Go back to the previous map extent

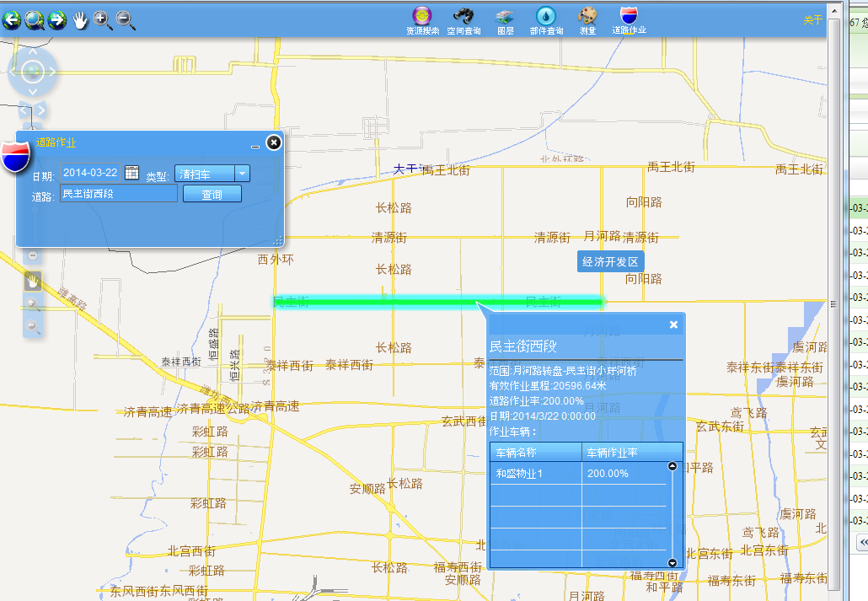pos(12,19)
